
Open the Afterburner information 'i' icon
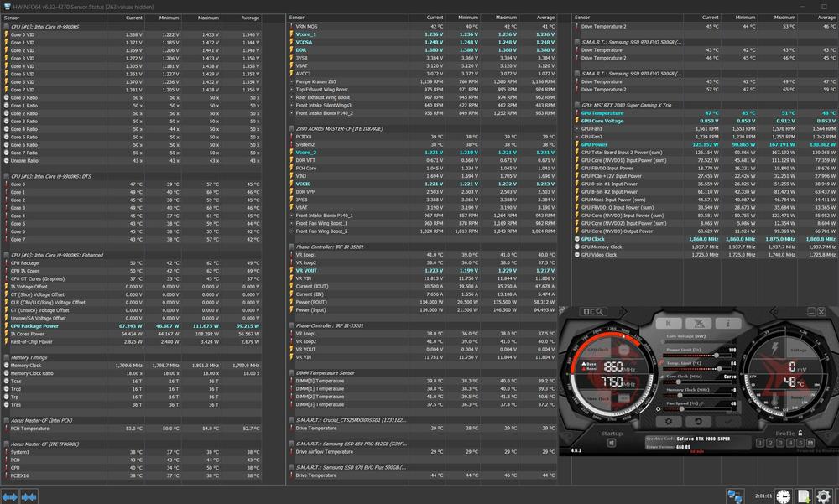(727, 322)
